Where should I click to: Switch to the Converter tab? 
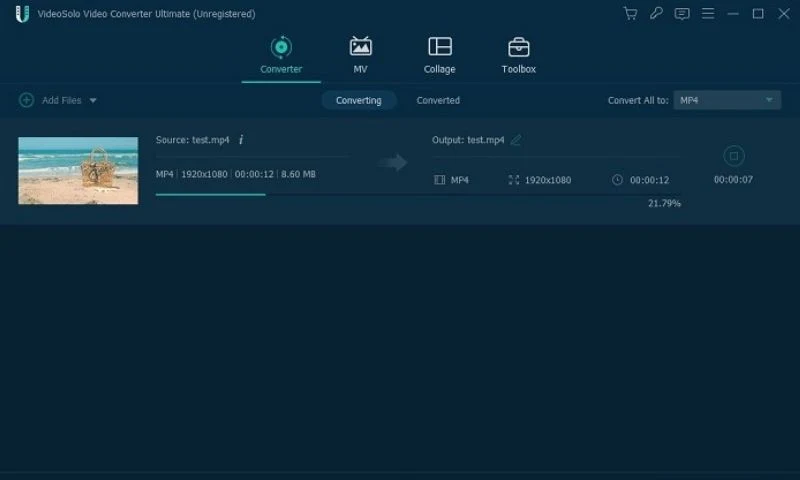click(281, 55)
